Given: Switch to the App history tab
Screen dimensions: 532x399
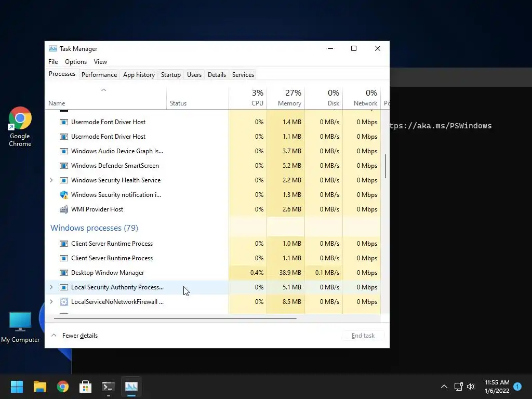Looking at the screenshot, I should [139, 75].
